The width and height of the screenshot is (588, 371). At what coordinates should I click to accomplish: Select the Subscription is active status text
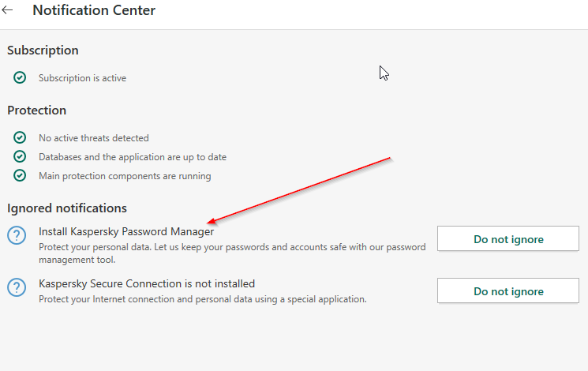82,78
